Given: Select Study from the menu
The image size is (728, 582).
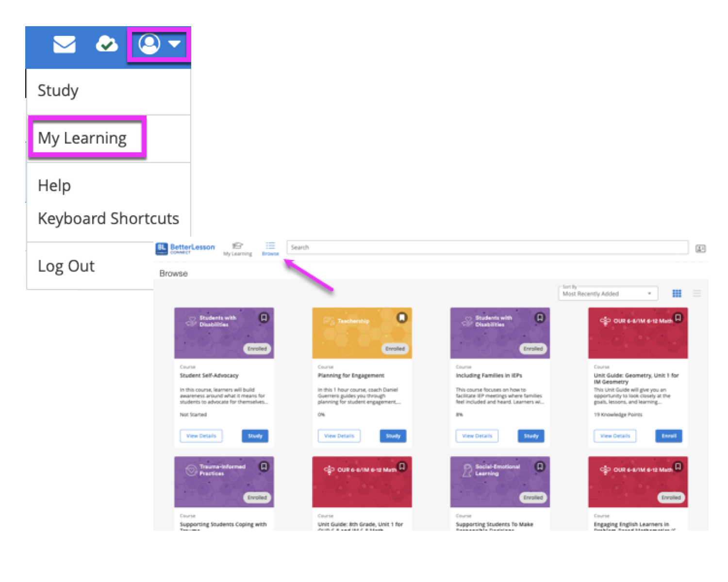Looking at the screenshot, I should point(58,91).
